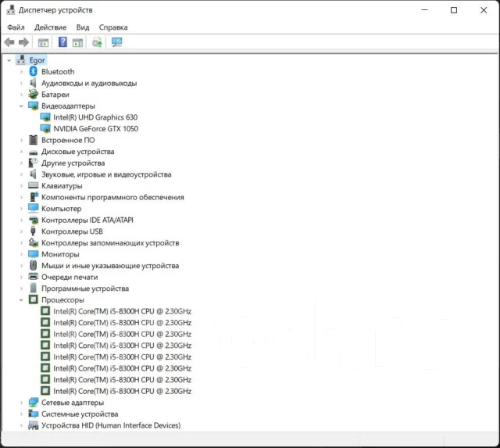Click the Контроллеры USB plug icon
This screenshot has height=448, width=500.
click(x=33, y=231)
